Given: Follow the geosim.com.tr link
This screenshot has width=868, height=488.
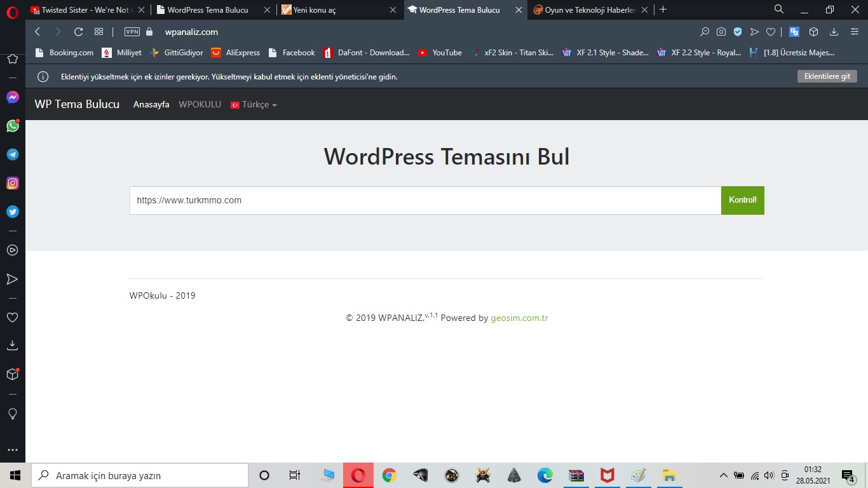Looking at the screenshot, I should pos(519,318).
